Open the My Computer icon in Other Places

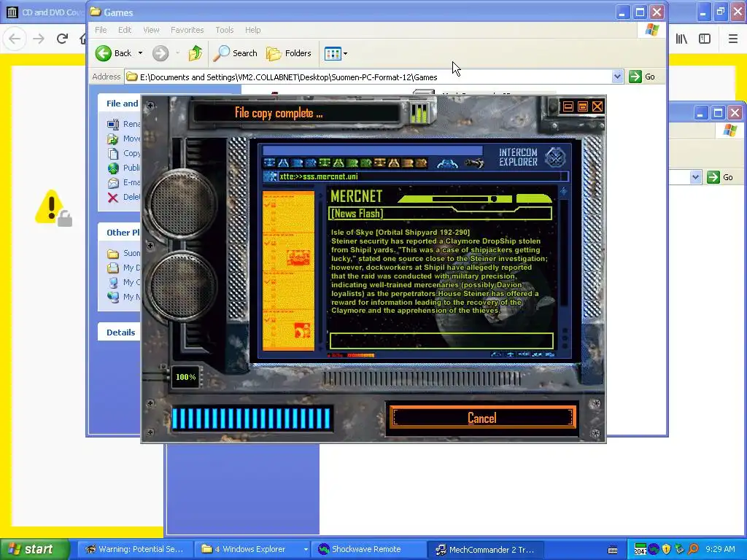pyautogui.click(x=113, y=282)
